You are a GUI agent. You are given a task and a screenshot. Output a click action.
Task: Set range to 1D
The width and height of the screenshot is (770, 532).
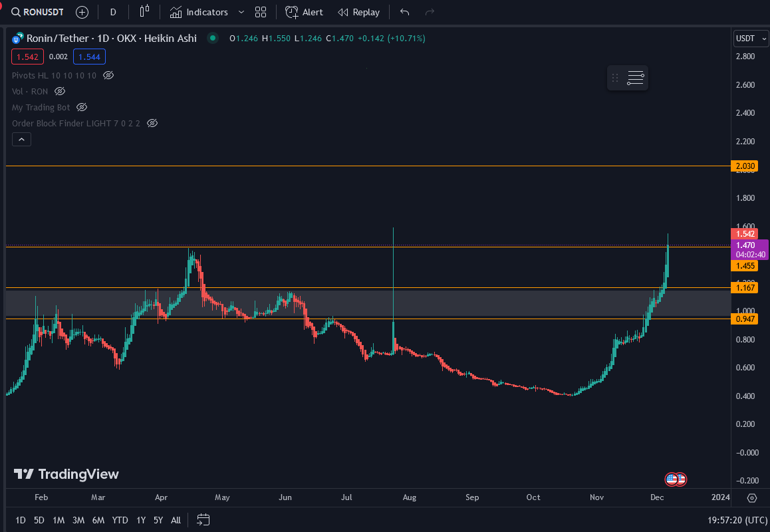coord(21,520)
